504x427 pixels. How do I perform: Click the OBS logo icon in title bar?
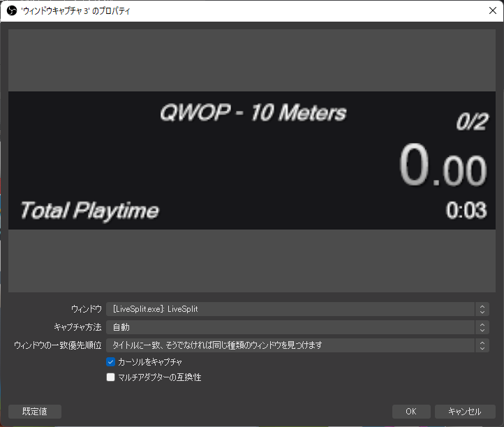tap(12, 11)
